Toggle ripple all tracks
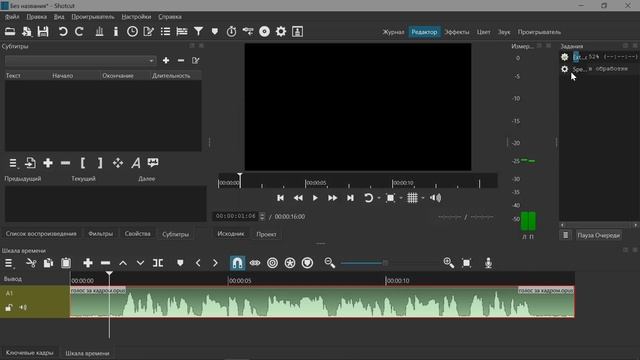Viewport: 640px width, 360px height. 290,263
